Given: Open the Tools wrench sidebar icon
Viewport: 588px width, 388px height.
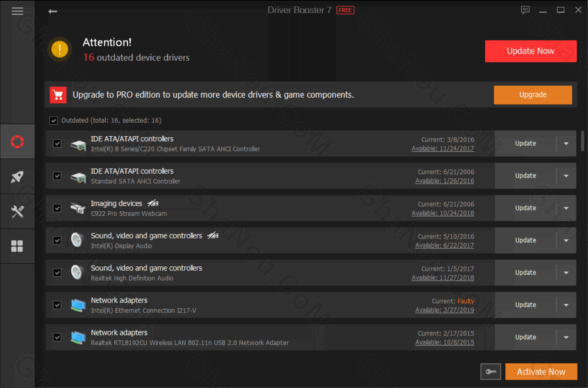Looking at the screenshot, I should (17, 212).
